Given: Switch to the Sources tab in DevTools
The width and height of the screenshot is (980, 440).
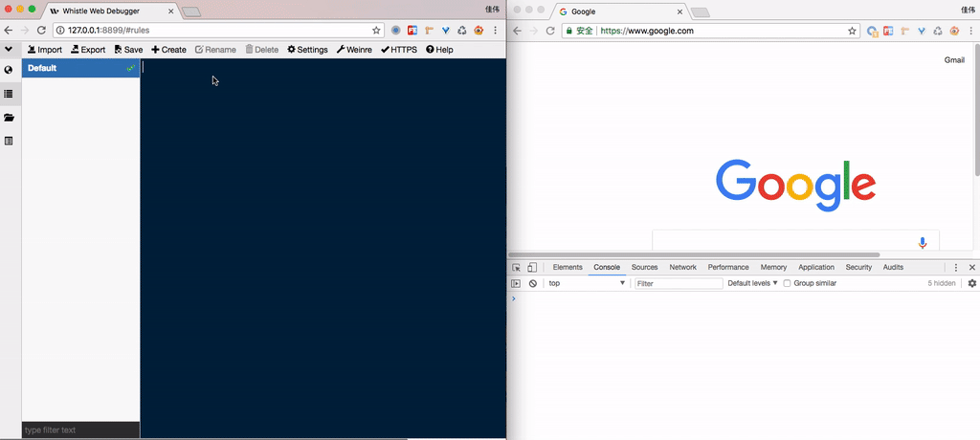Looking at the screenshot, I should [x=644, y=268].
